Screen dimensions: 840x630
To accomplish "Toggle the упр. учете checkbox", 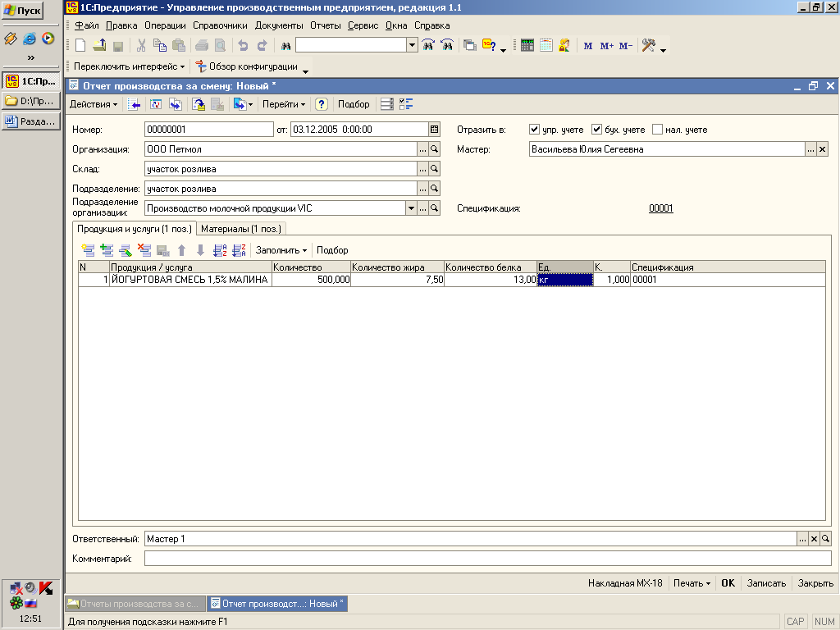I will [534, 129].
